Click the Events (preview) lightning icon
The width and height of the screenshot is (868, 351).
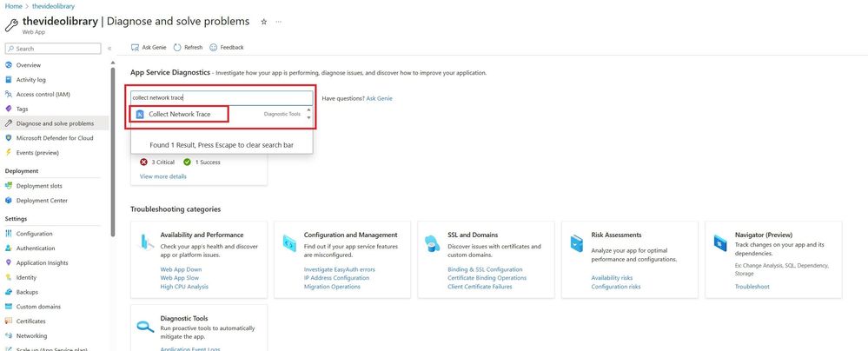click(x=9, y=152)
